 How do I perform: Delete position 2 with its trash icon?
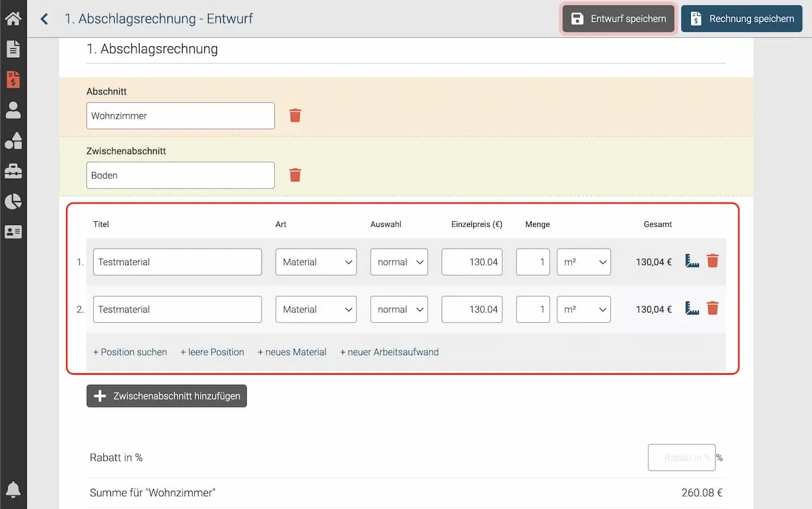tap(712, 309)
